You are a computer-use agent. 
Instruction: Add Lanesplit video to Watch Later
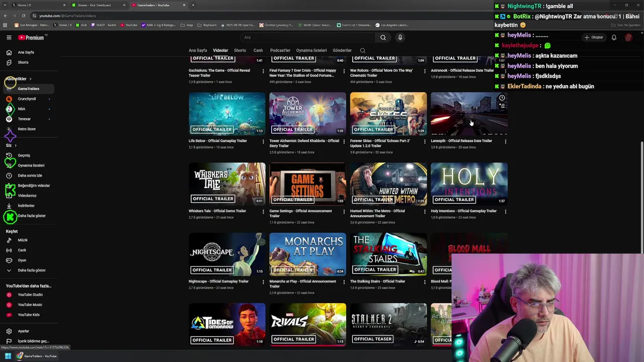click(502, 98)
